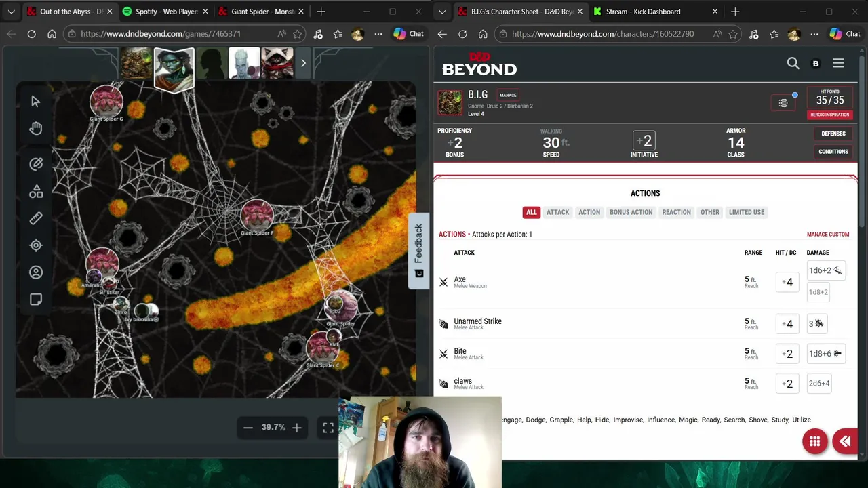The width and height of the screenshot is (868, 488).
Task: Select the Attack filter tab
Action: (x=558, y=212)
